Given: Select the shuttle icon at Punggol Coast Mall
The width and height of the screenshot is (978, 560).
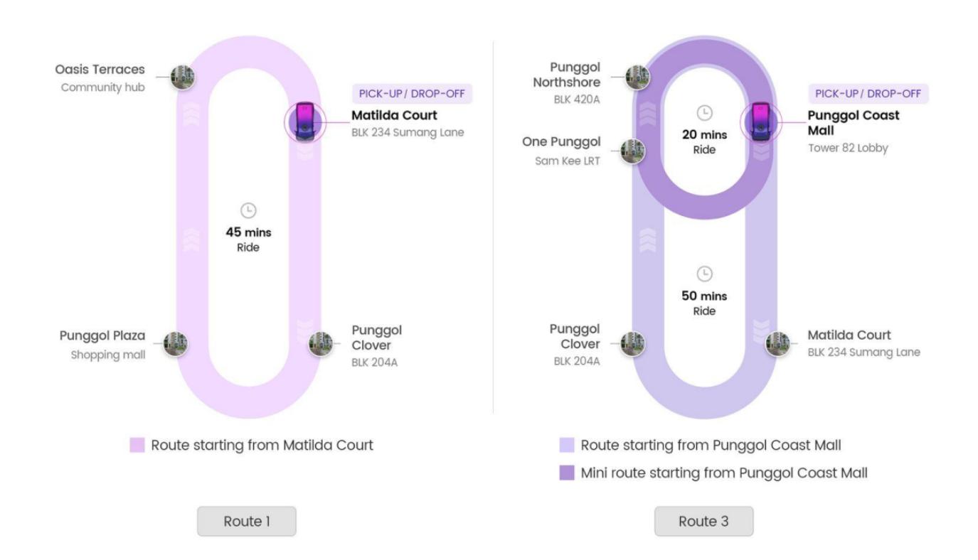Looking at the screenshot, I should [760, 122].
